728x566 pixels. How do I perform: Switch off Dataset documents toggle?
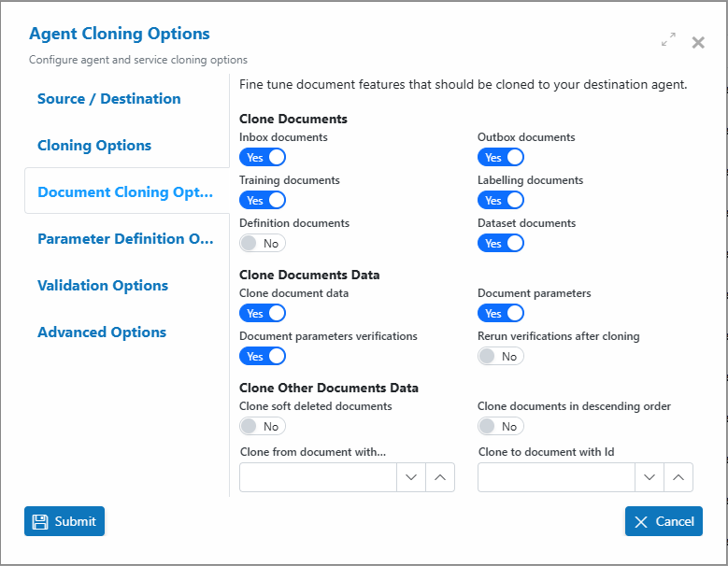point(501,243)
